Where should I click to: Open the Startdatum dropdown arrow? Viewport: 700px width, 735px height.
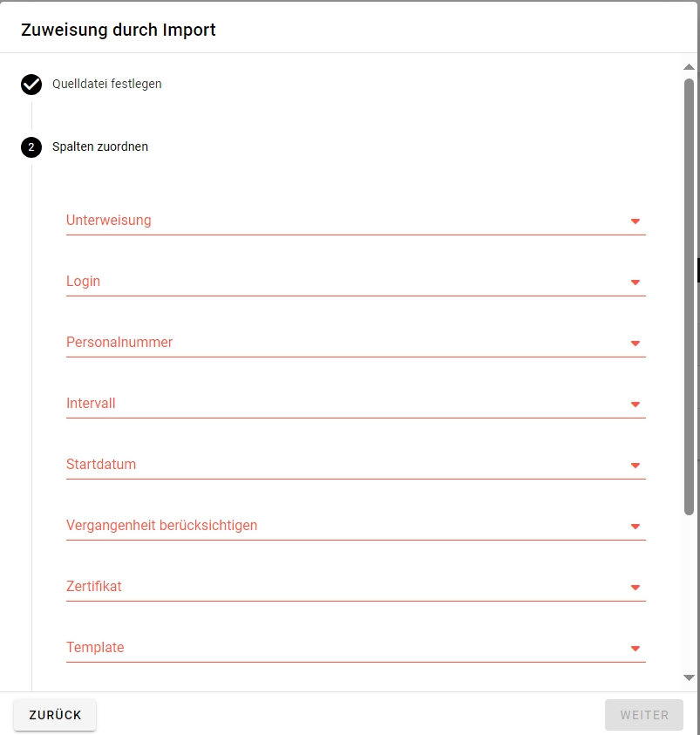point(635,466)
